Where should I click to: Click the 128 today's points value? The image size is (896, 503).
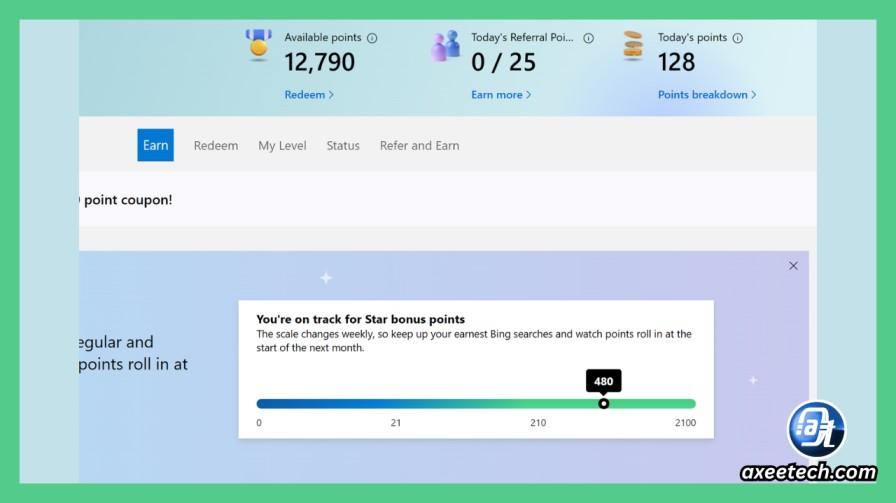coord(677,62)
